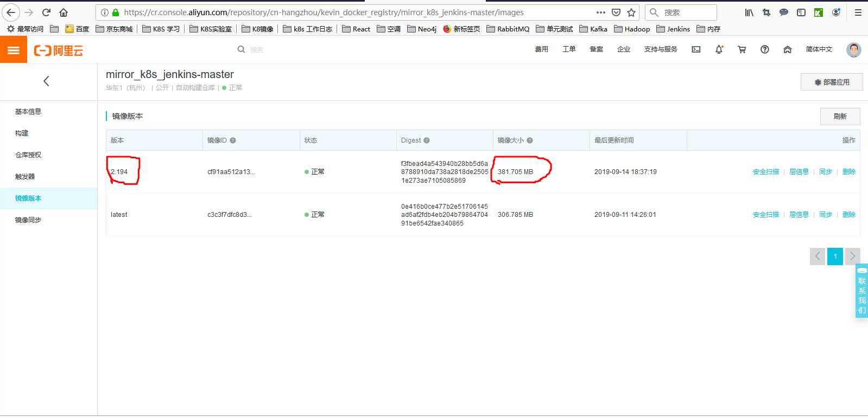Open the React bookmark folder

[x=356, y=29]
